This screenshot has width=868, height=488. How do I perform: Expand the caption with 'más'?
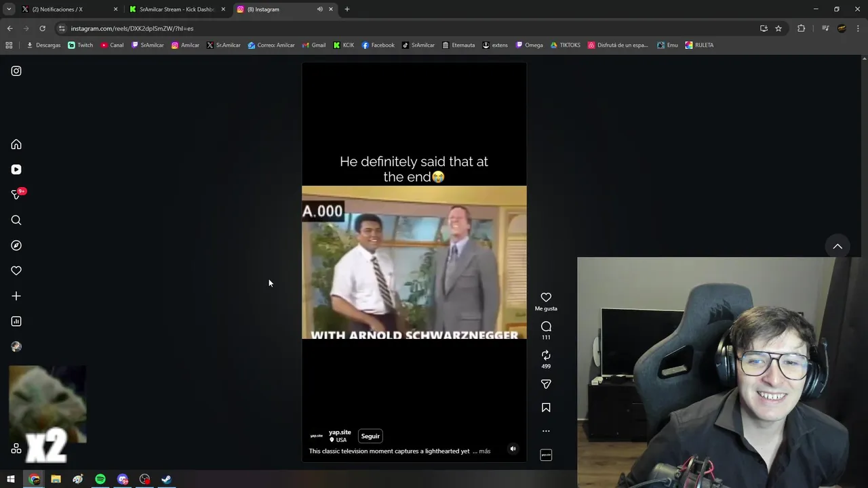[484, 451]
